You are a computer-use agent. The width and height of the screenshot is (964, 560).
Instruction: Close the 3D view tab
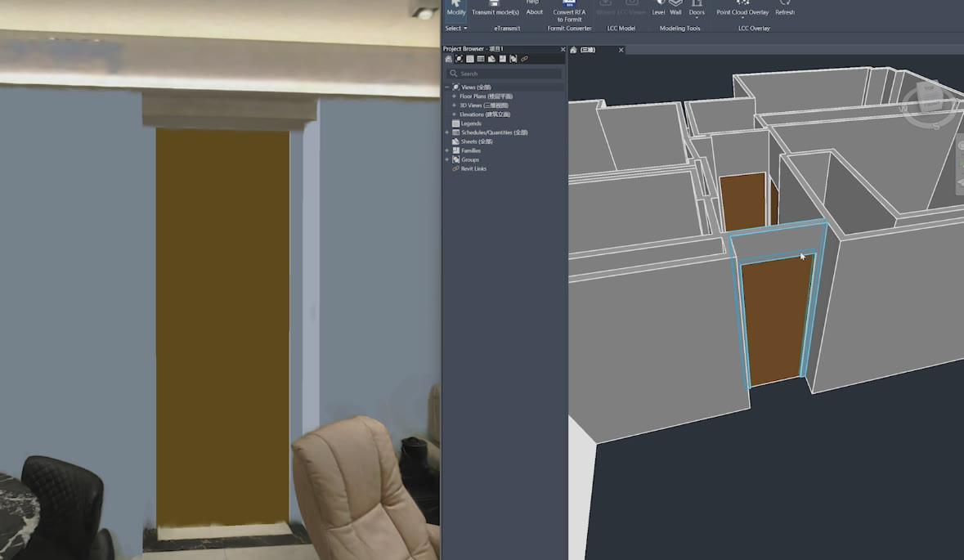[621, 50]
